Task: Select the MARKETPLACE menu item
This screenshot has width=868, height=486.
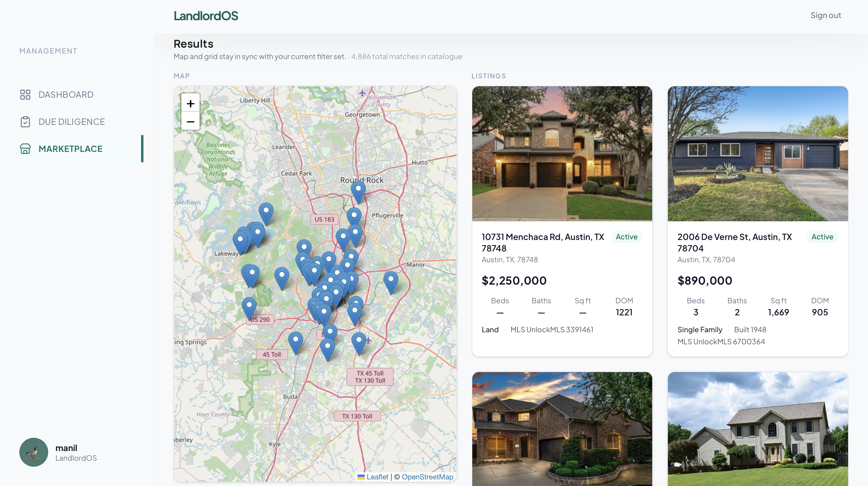Action: [71, 149]
